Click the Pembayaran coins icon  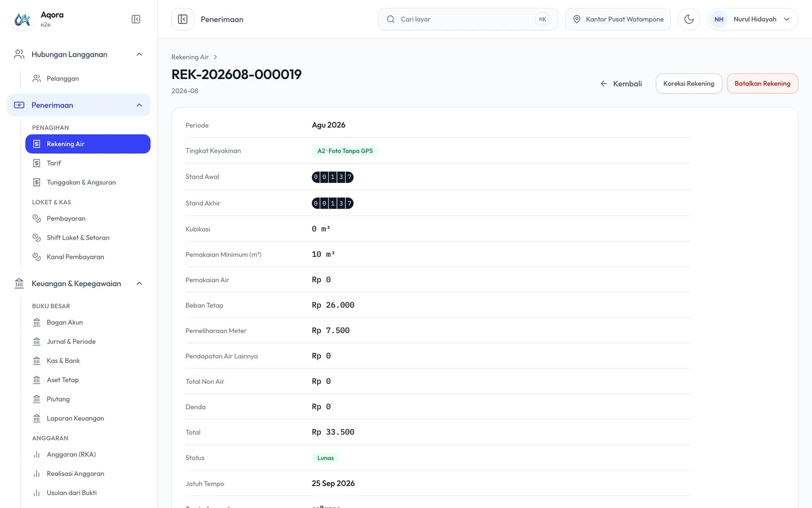click(36, 218)
